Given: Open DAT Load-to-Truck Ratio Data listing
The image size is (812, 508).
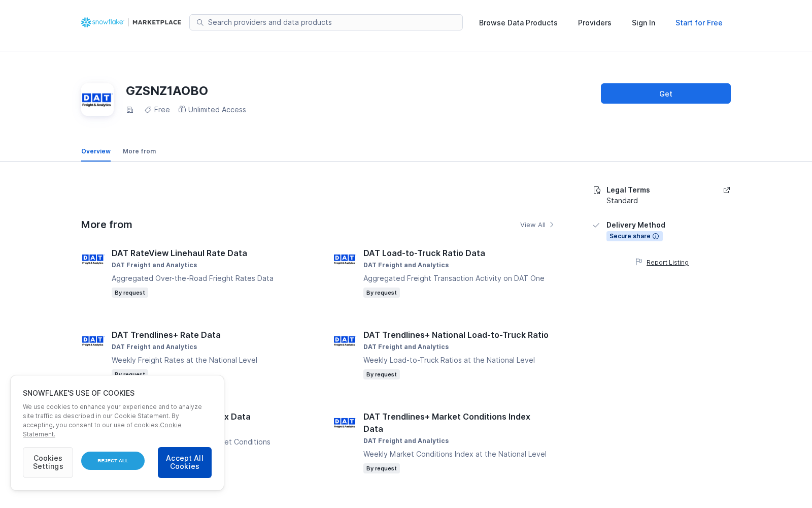Looking at the screenshot, I should [x=424, y=253].
